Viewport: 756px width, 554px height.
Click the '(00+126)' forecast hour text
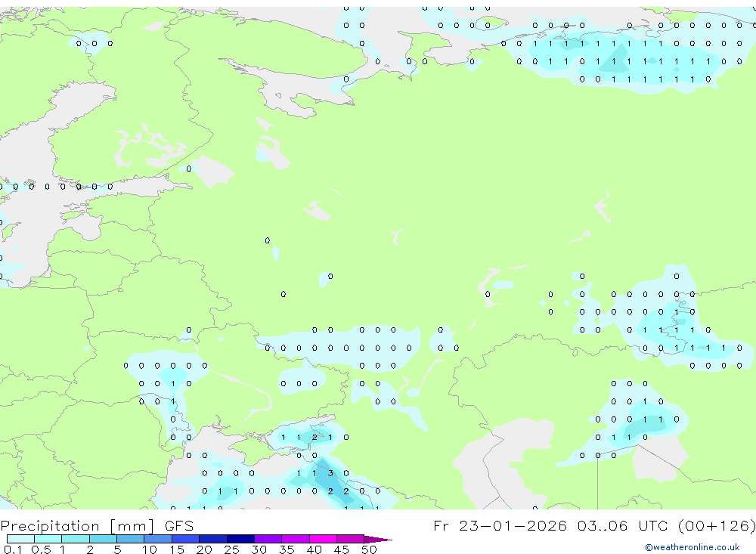tap(717, 525)
